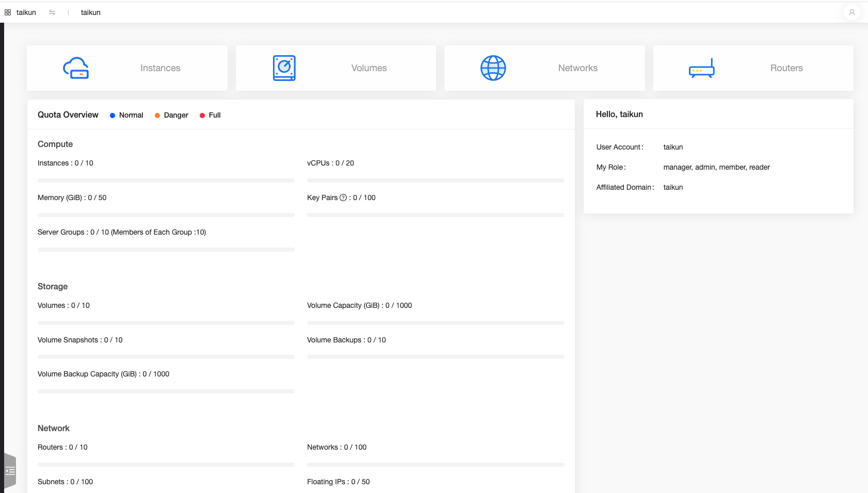Click 'Volume Backup Capacity (GiB)' text
This screenshot has height=493, width=868.
tap(87, 374)
